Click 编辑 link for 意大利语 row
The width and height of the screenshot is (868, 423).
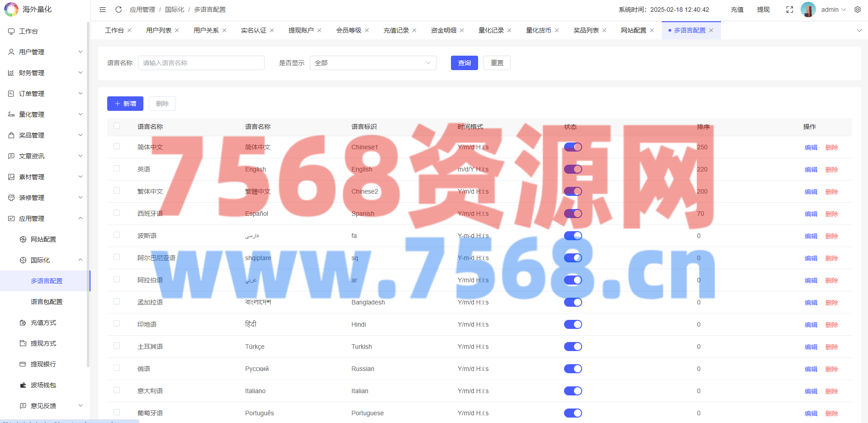(811, 391)
